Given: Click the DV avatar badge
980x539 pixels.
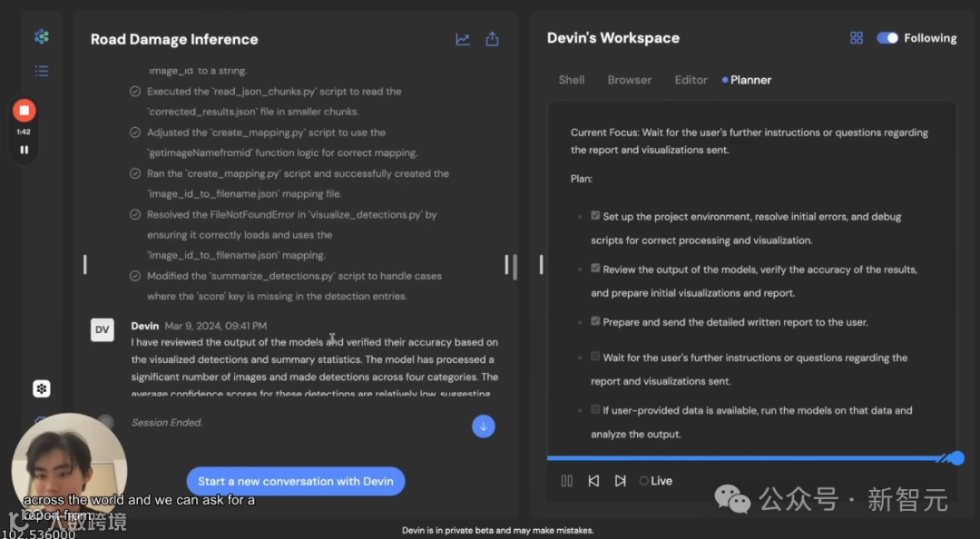Looking at the screenshot, I should pyautogui.click(x=102, y=330).
